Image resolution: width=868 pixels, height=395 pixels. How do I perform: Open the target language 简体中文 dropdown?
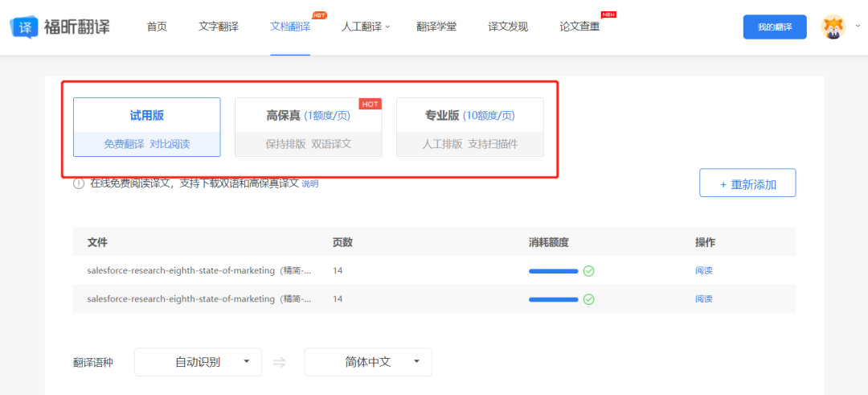pyautogui.click(x=368, y=362)
